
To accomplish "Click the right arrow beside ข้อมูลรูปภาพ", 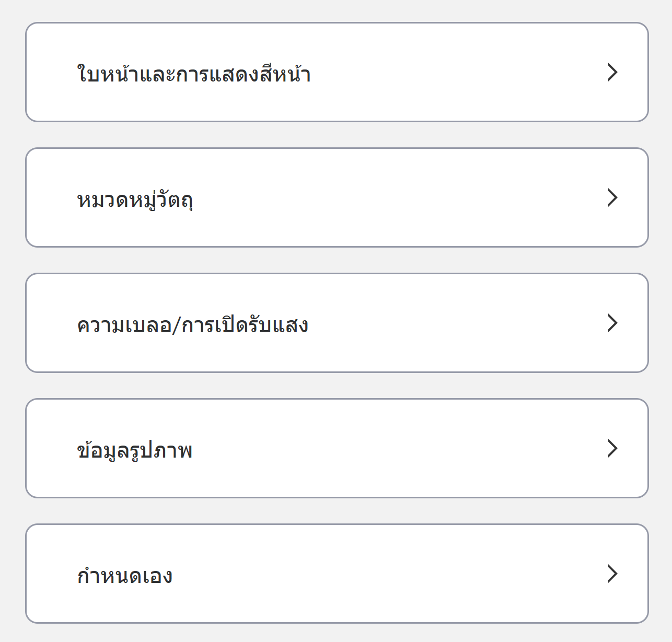I will pos(612,448).
